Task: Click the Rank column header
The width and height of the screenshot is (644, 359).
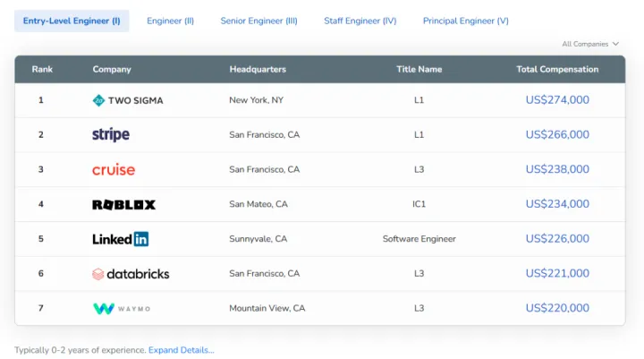Action: [42, 69]
